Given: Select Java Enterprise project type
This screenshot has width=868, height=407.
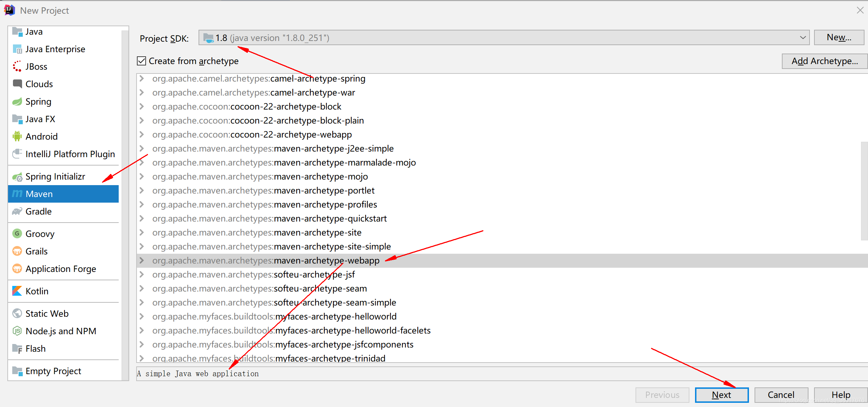Looking at the screenshot, I should [x=63, y=49].
